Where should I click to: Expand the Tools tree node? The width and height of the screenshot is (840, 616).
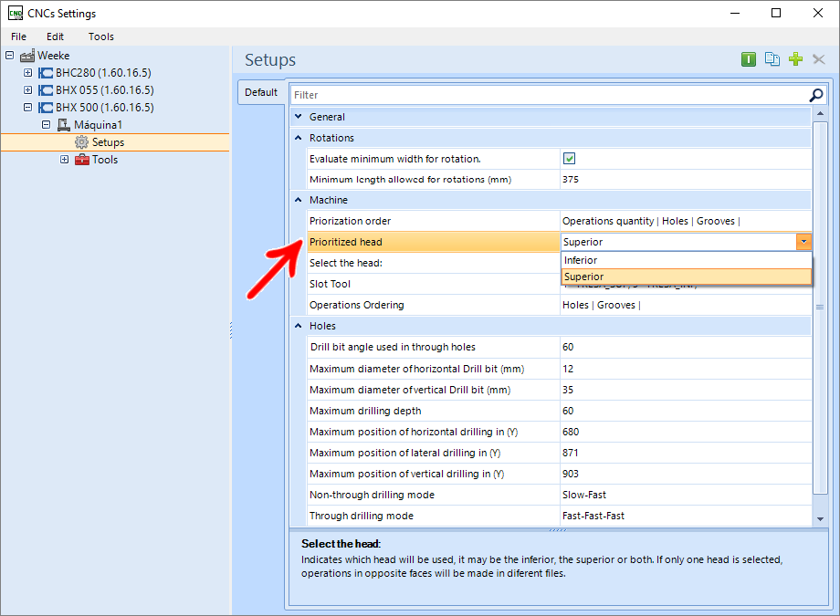click(64, 159)
